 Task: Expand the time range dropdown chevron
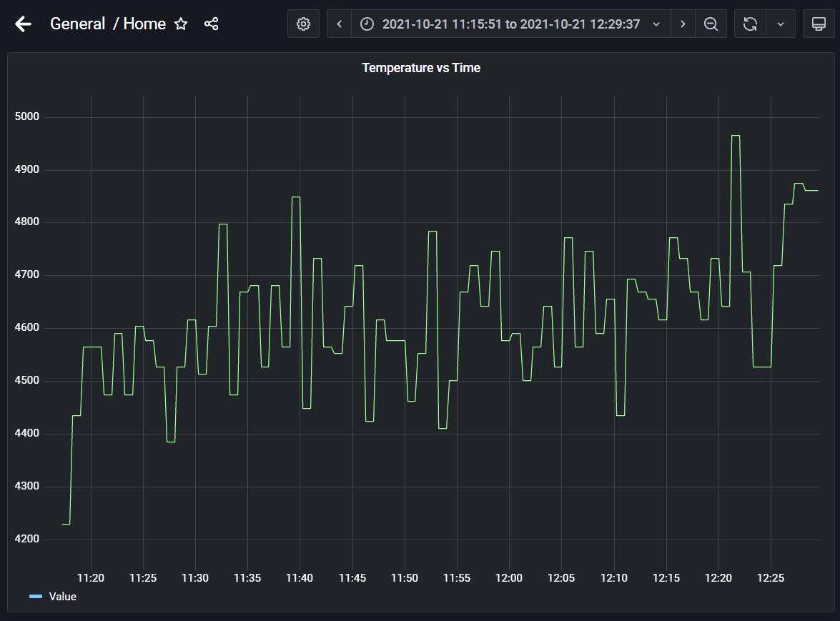[x=656, y=24]
